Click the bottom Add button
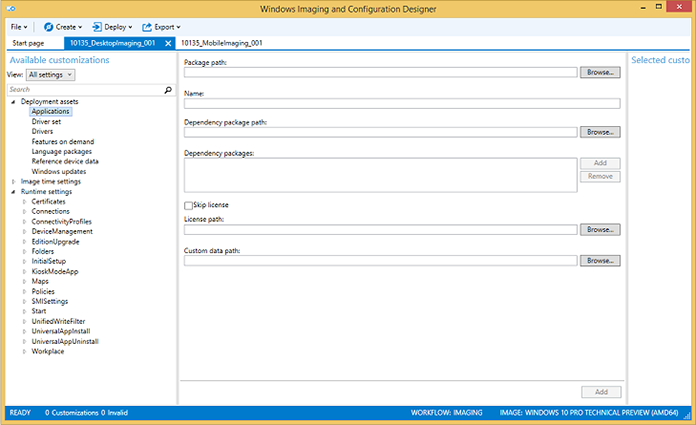Image resolution: width=696 pixels, height=425 pixels. 601,392
